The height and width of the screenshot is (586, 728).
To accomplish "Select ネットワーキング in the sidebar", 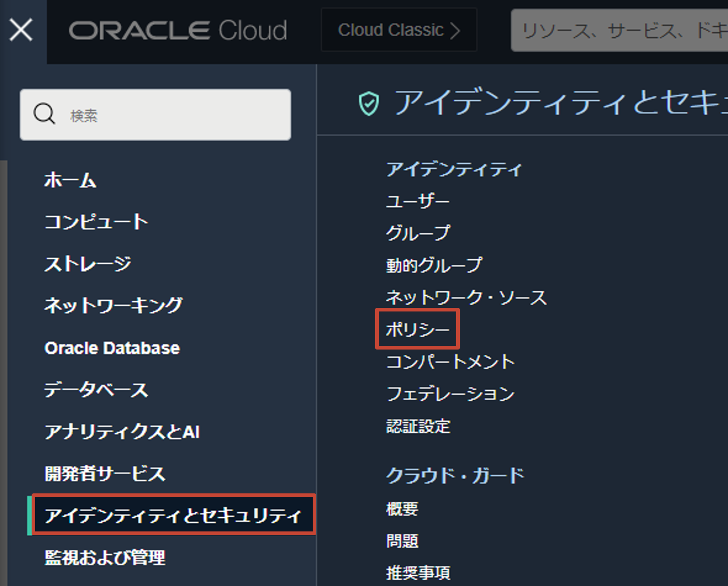I will click(113, 306).
